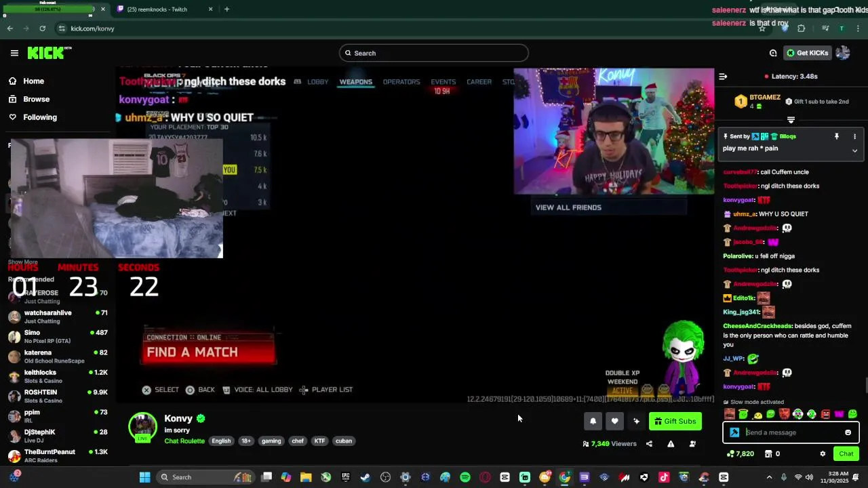Click the Windows Start button
The width and height of the screenshot is (868, 488).
[144, 477]
